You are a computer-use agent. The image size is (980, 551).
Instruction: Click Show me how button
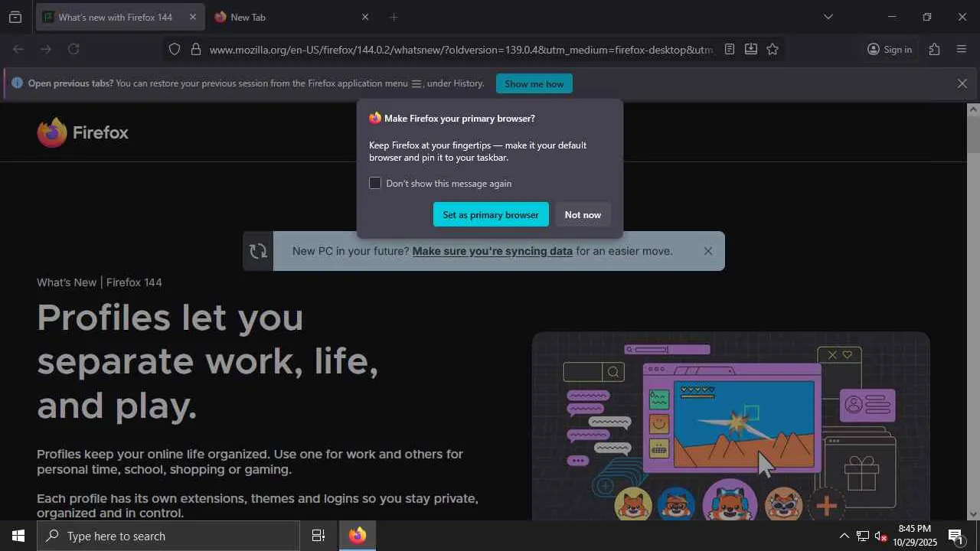[534, 83]
